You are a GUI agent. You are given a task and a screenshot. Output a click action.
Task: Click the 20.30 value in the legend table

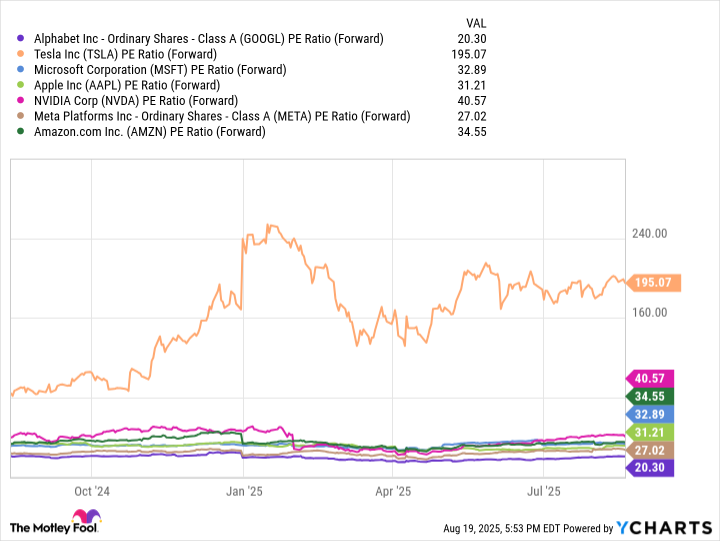click(472, 39)
